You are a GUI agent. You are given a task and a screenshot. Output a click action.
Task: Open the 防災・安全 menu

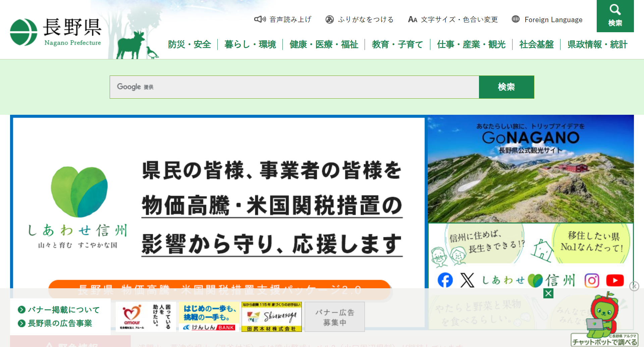point(190,44)
